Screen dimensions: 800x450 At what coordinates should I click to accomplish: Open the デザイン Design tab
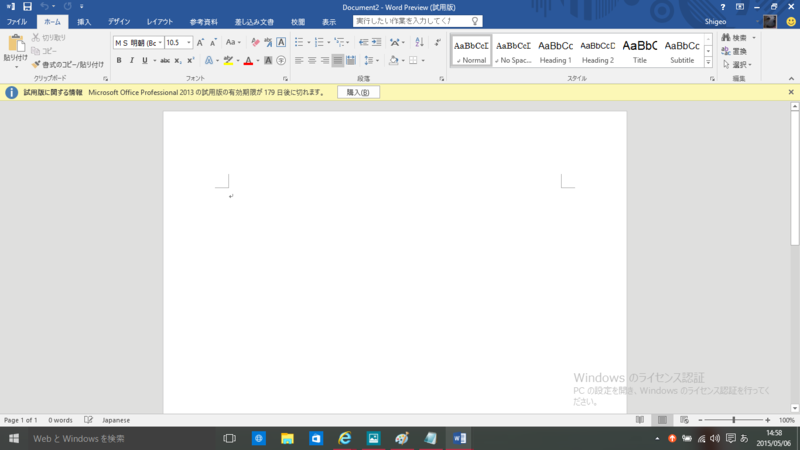pyautogui.click(x=119, y=22)
